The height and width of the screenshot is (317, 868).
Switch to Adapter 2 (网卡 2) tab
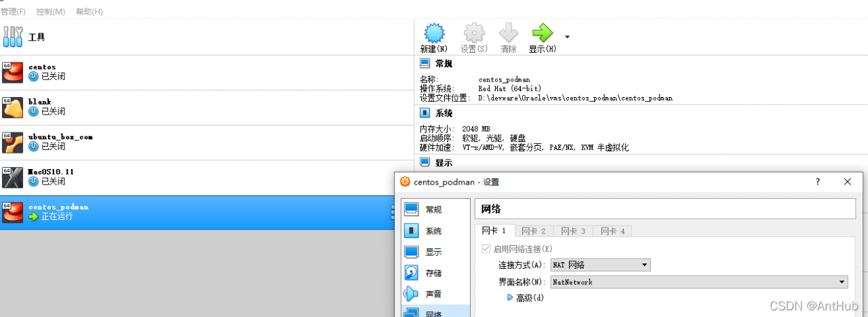[x=534, y=231]
